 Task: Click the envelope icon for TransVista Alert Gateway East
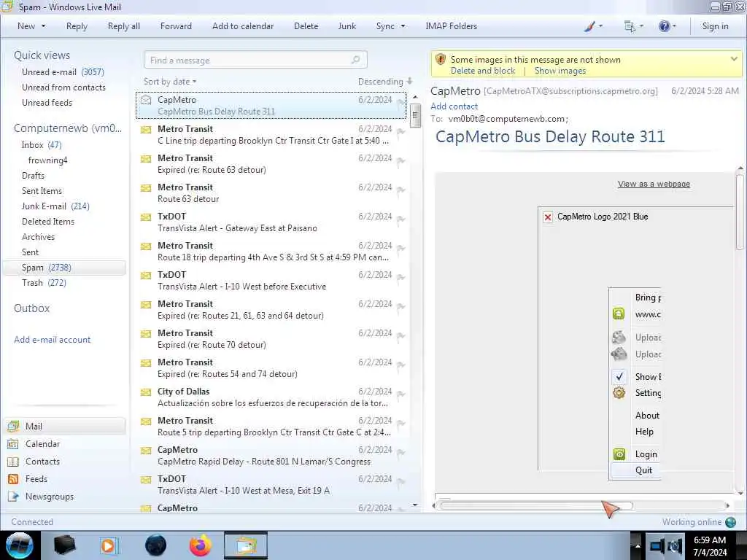click(x=146, y=217)
